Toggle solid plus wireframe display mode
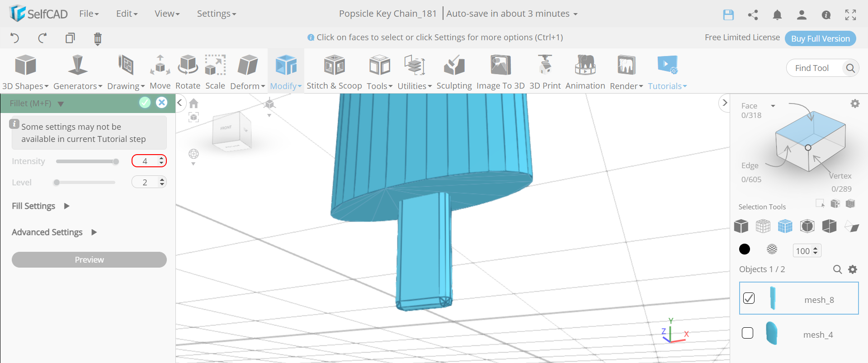 (785, 226)
